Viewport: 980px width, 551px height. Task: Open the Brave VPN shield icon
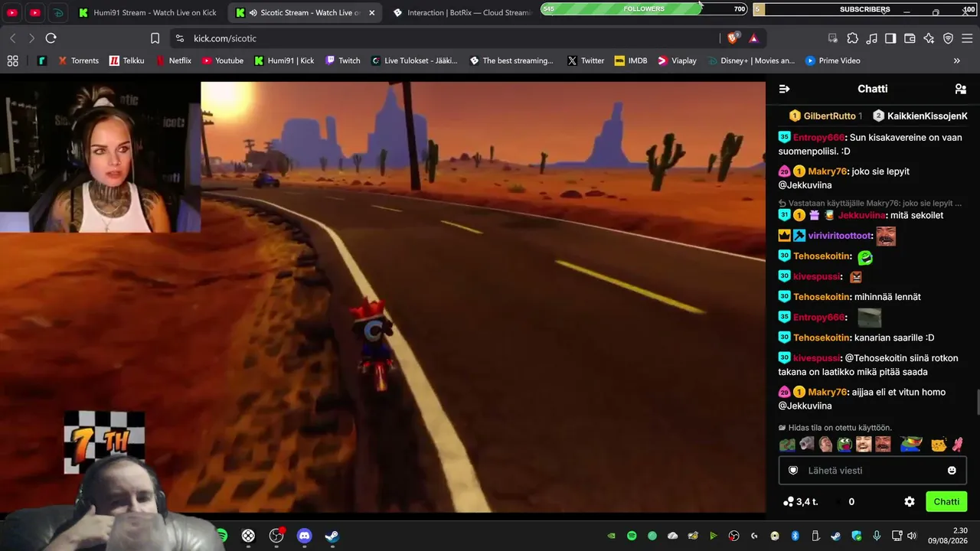pyautogui.click(x=948, y=38)
